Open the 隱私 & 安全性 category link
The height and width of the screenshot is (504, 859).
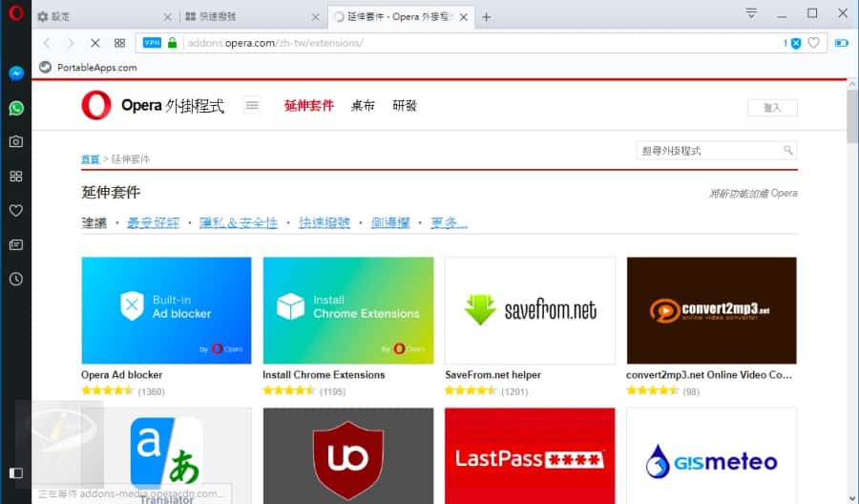pos(239,222)
